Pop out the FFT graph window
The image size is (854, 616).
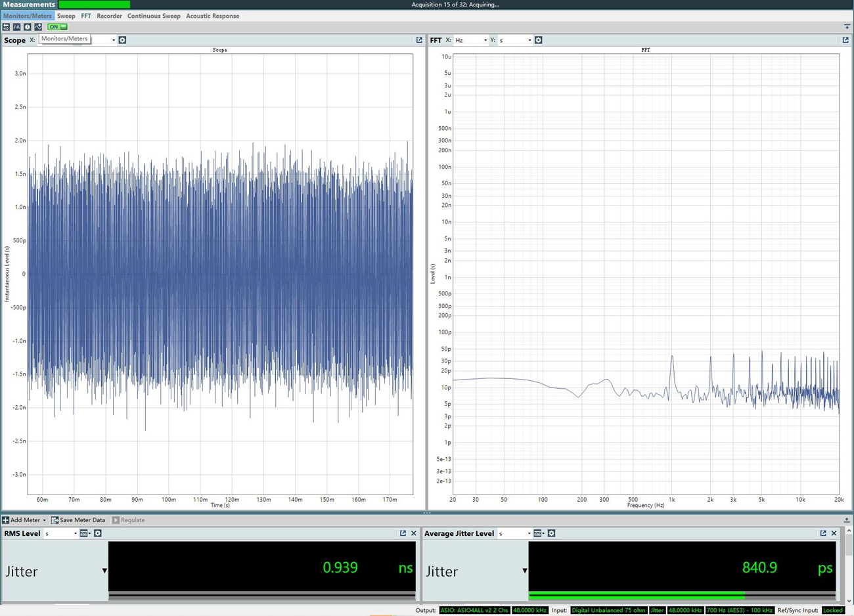tap(845, 40)
